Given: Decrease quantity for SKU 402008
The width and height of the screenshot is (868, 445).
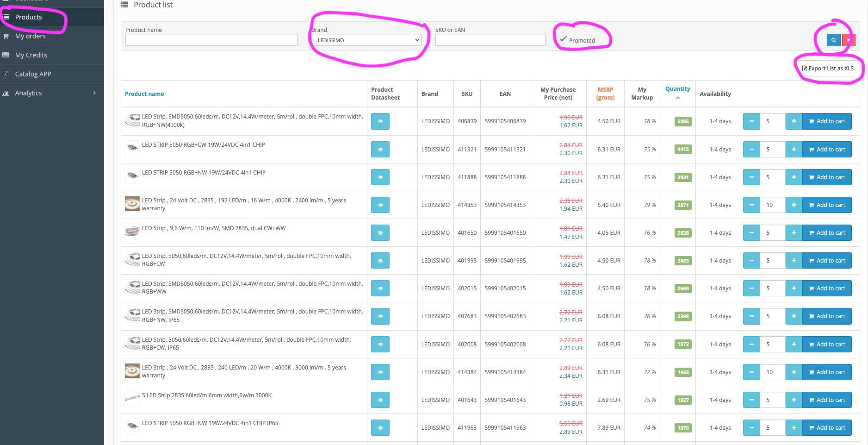Looking at the screenshot, I should pos(751,345).
